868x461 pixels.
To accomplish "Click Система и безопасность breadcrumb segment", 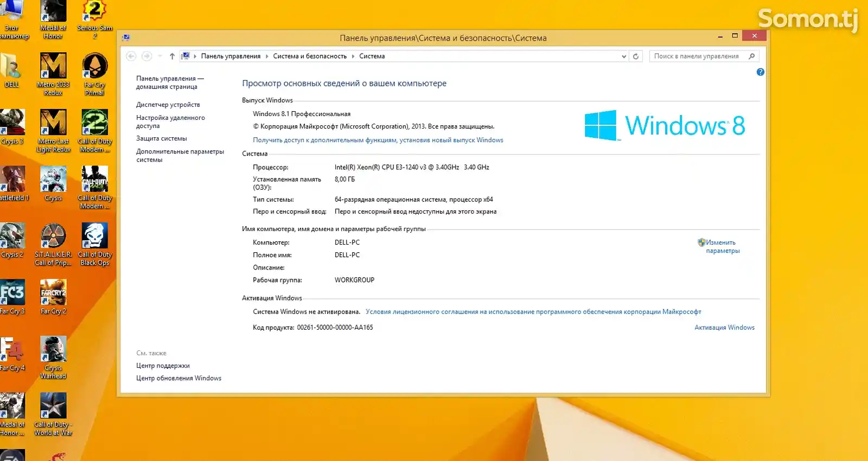I will pyautogui.click(x=310, y=56).
